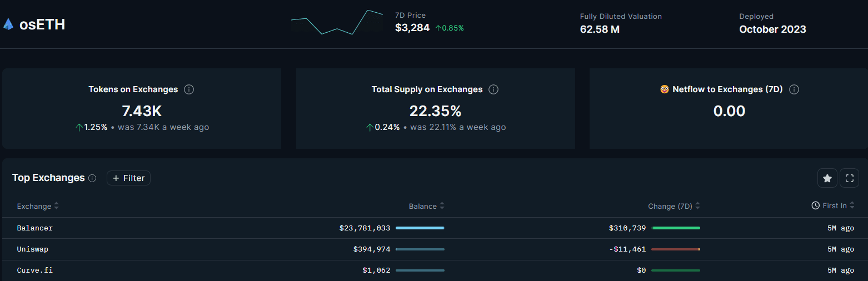Click info icon beside Tokens on Exchanges
This screenshot has height=281, width=868.
(x=189, y=89)
